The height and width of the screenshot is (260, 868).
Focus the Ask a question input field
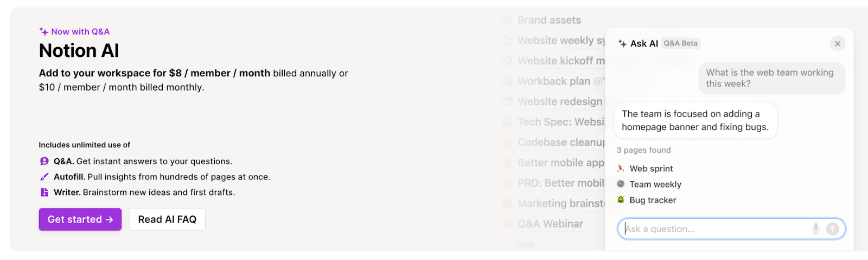731,229
